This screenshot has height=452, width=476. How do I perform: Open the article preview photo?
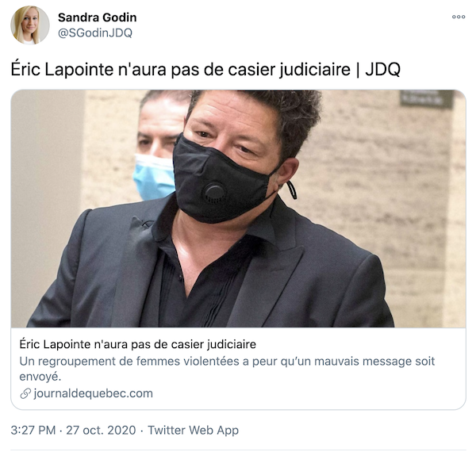238,209
